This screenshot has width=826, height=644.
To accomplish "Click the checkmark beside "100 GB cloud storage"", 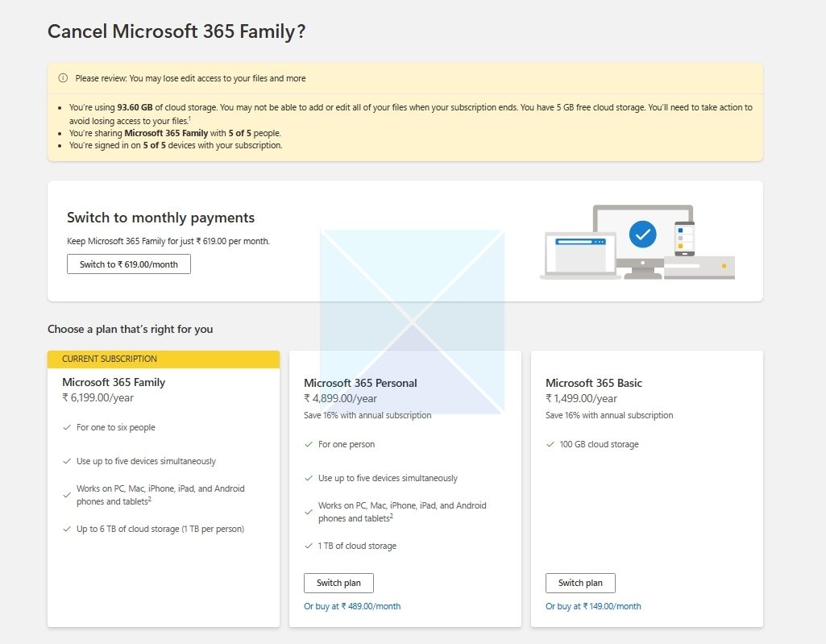I will pyautogui.click(x=550, y=445).
